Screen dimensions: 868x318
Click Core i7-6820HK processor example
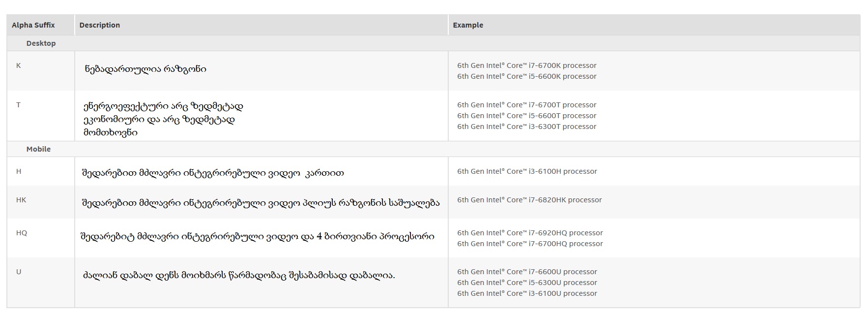(x=529, y=200)
